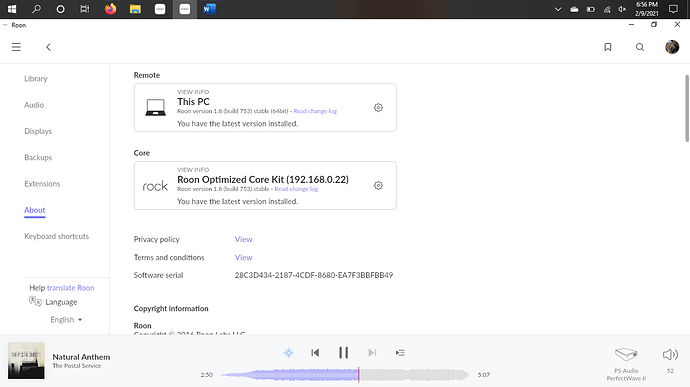Open the Keyboard shortcuts tab

pyautogui.click(x=56, y=236)
